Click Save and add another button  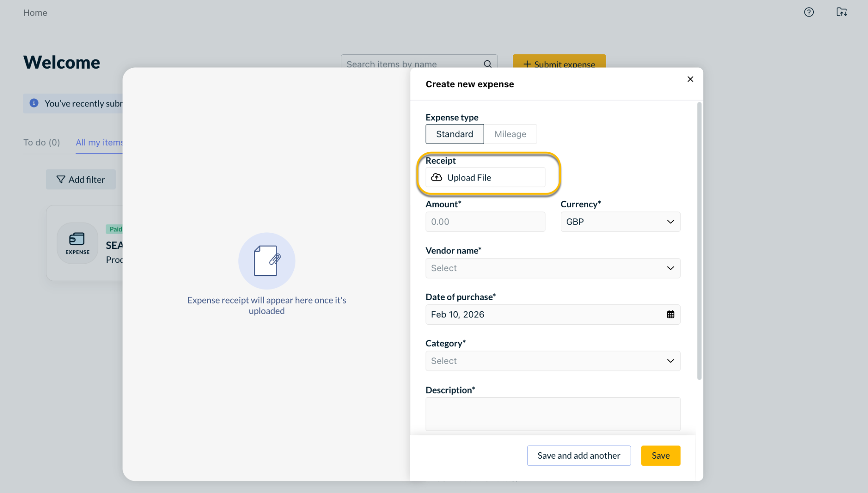[x=579, y=456]
